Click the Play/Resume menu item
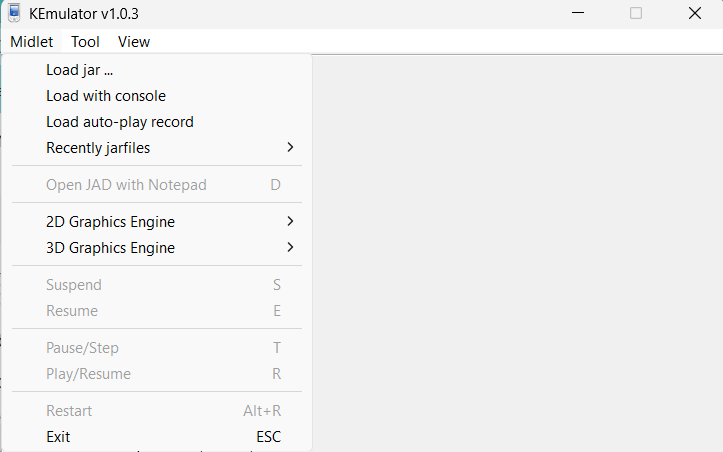Viewport: 723px width, 452px height. click(x=88, y=374)
